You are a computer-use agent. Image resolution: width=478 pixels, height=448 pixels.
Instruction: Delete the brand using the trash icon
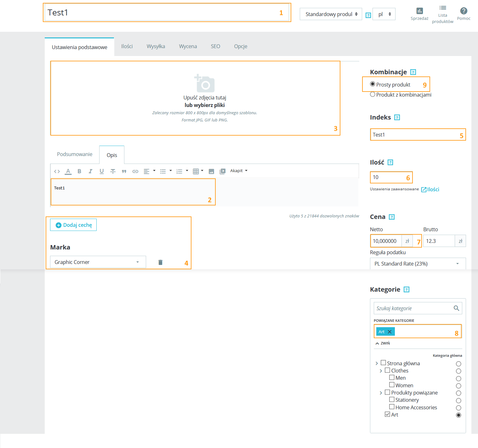click(160, 262)
